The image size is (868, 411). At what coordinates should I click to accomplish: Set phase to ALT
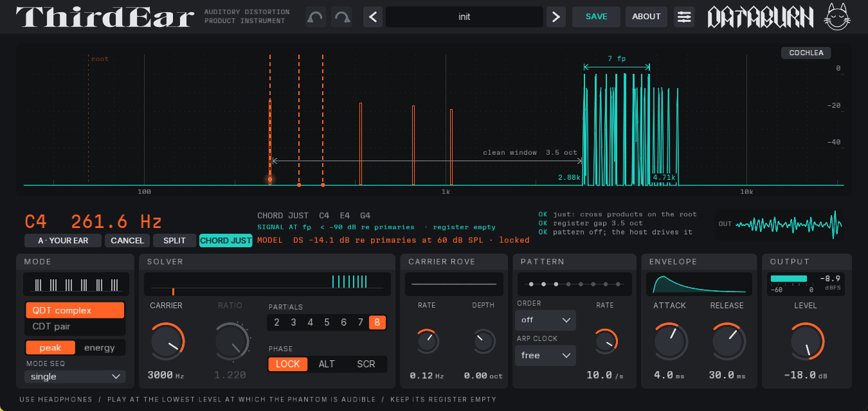click(x=327, y=364)
